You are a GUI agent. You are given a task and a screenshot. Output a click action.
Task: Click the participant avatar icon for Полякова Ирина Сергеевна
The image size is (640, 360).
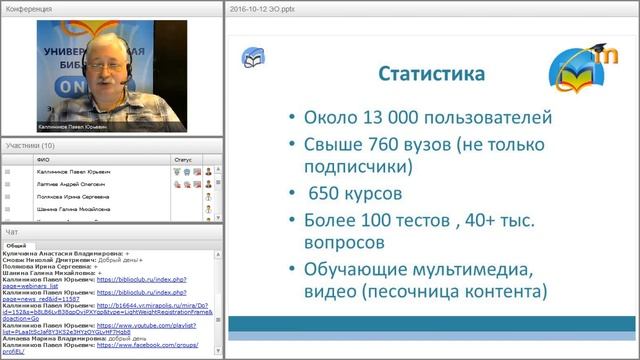coord(209,197)
